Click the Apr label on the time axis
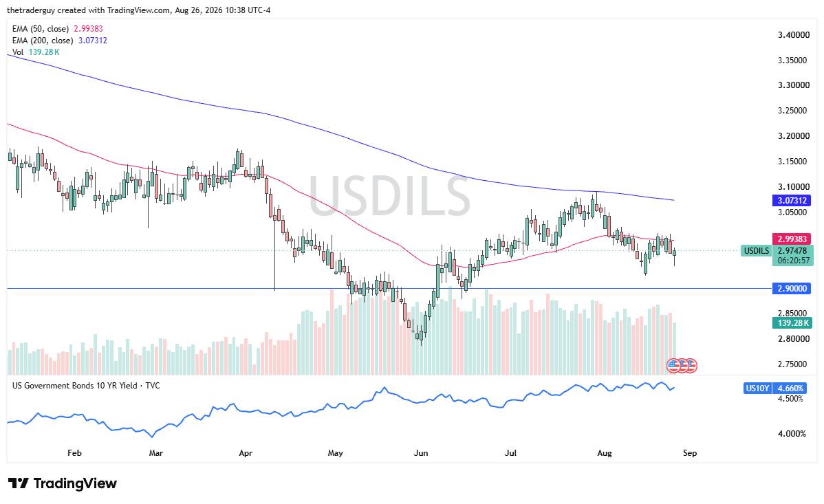Viewport: 824px width, 504px height. [246, 453]
